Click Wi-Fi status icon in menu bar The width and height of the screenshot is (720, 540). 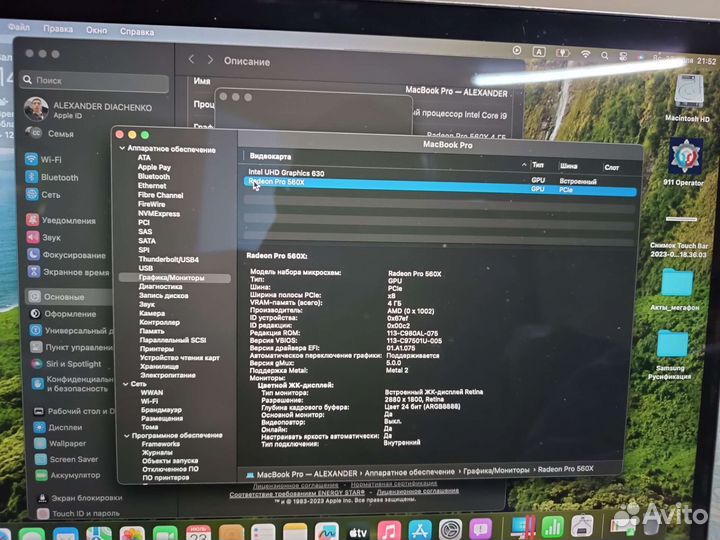(585, 54)
